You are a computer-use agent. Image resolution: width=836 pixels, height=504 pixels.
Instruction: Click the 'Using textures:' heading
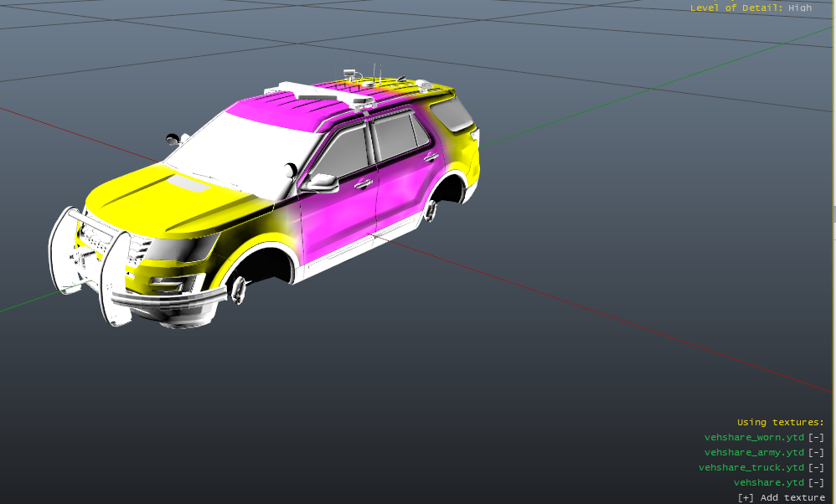(781, 423)
